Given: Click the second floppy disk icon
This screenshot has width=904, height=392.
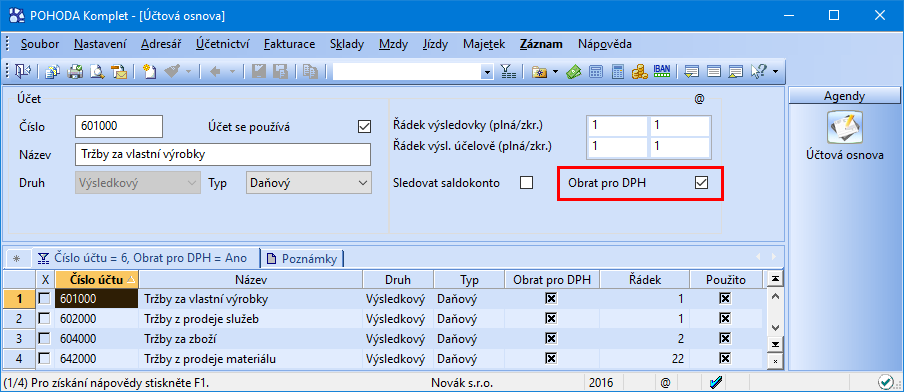Looking at the screenshot, I should pyautogui.click(x=281, y=71).
